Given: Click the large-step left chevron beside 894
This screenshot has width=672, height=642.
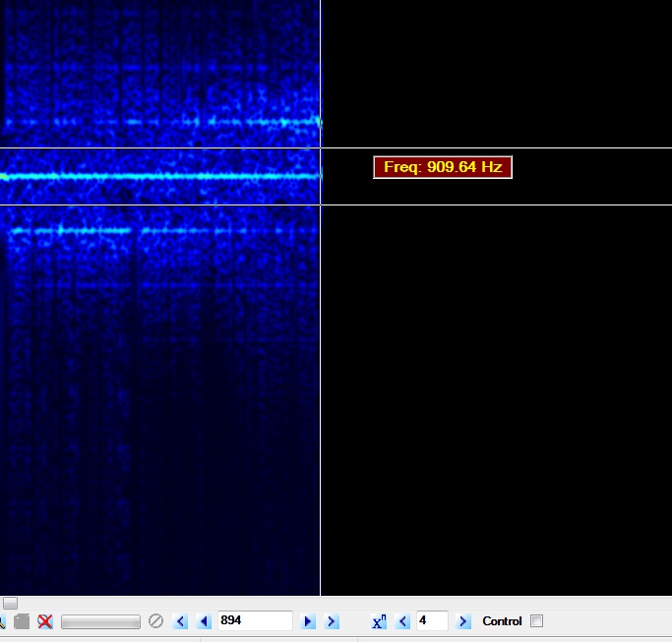Looking at the screenshot, I should (180, 621).
